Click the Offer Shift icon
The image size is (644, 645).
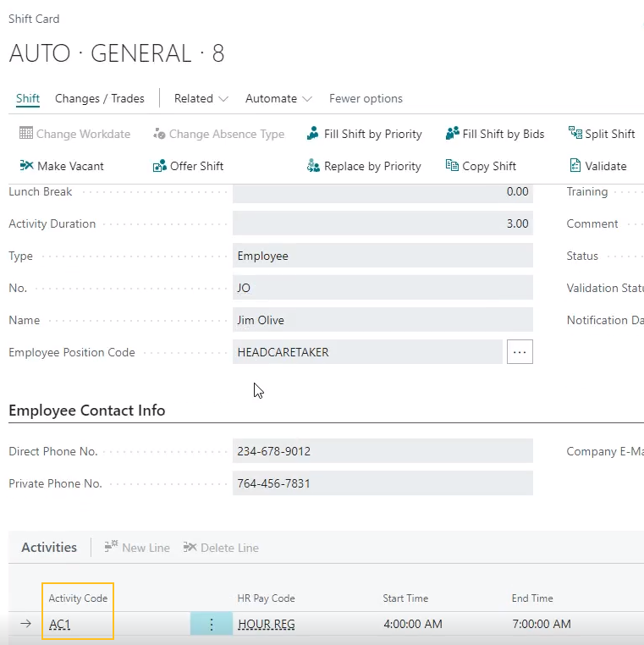click(159, 166)
